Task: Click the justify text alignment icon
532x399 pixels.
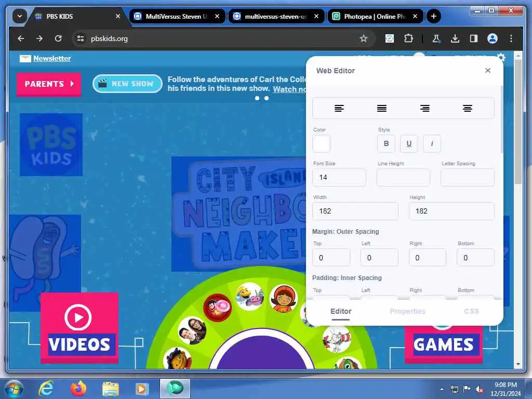Action: point(382,108)
